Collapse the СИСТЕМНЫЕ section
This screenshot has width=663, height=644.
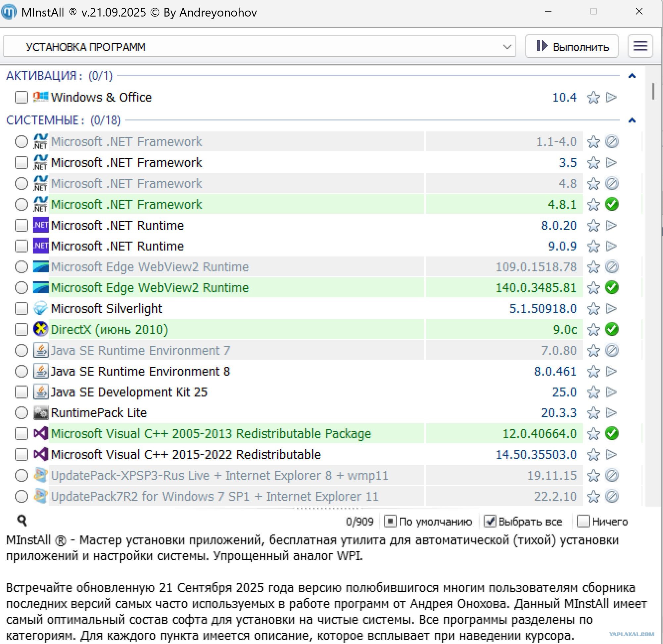tap(632, 120)
